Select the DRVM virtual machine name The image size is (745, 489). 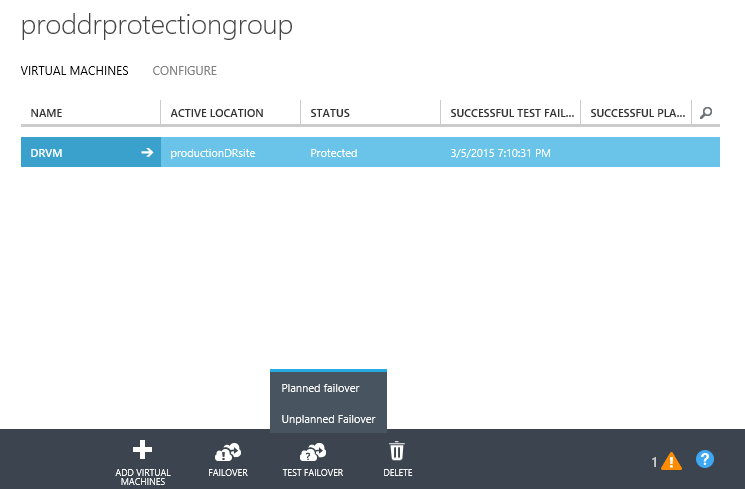coord(47,153)
